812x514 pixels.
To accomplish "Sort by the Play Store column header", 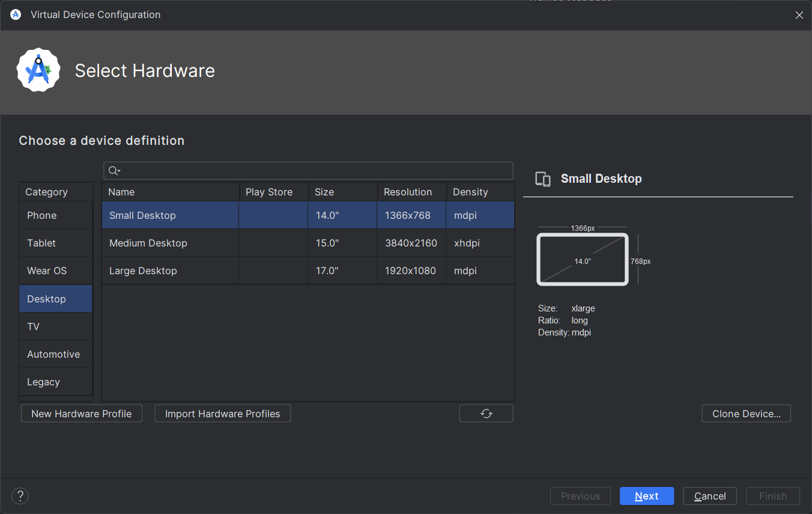I will pos(274,192).
